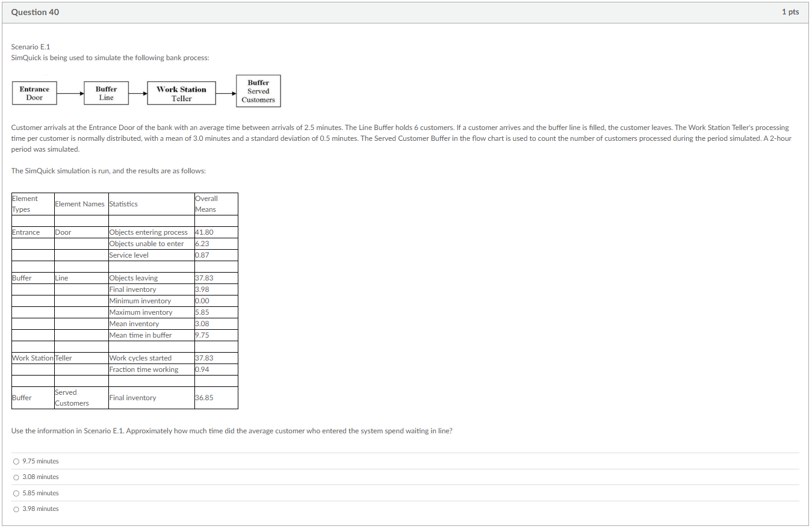Choose the 3.08 minutes radio button
The height and width of the screenshot is (529, 812).
coord(16,477)
